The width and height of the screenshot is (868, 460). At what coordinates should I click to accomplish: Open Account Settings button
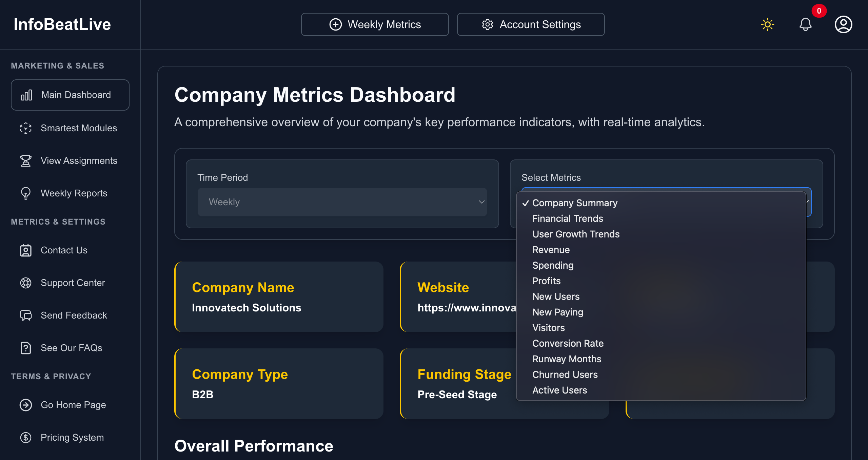click(x=531, y=24)
